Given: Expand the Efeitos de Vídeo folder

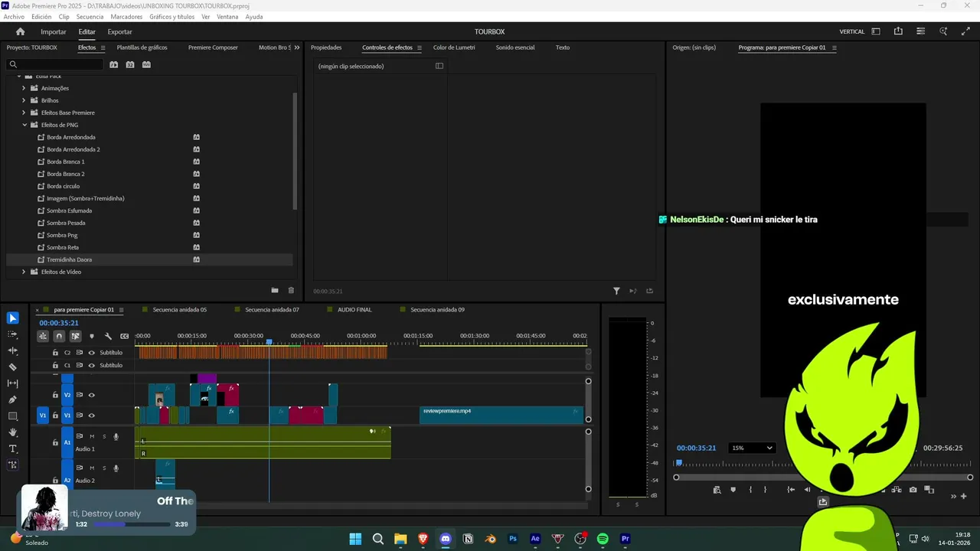Looking at the screenshot, I should click(24, 272).
